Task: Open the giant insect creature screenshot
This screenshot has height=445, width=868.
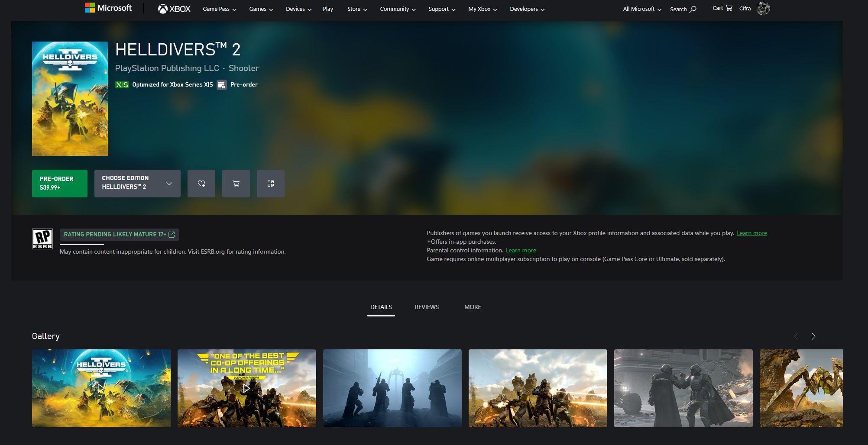Action: click(x=801, y=388)
